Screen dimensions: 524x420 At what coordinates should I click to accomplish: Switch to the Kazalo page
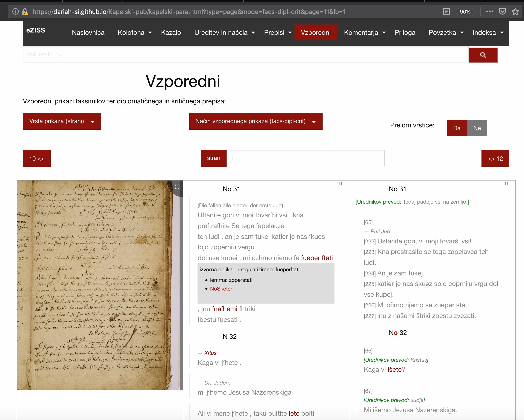click(x=171, y=32)
